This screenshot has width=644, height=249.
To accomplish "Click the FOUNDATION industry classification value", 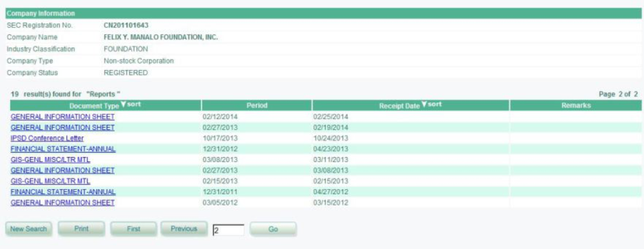I will click(x=126, y=49).
